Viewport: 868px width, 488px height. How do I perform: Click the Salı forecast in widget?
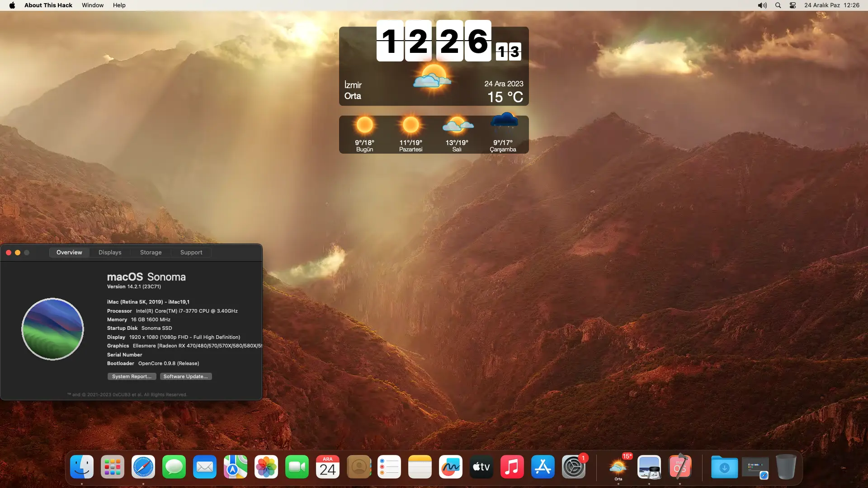pos(457,135)
